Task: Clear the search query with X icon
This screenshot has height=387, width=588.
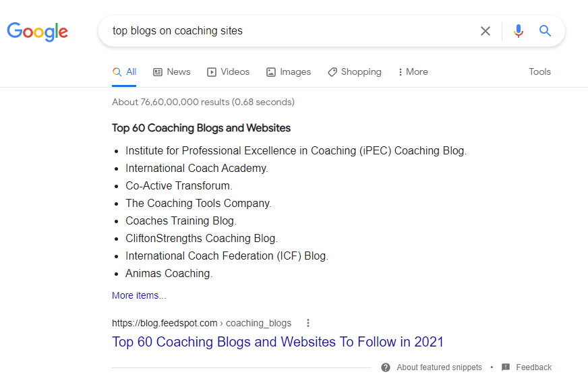Action: 486,31
